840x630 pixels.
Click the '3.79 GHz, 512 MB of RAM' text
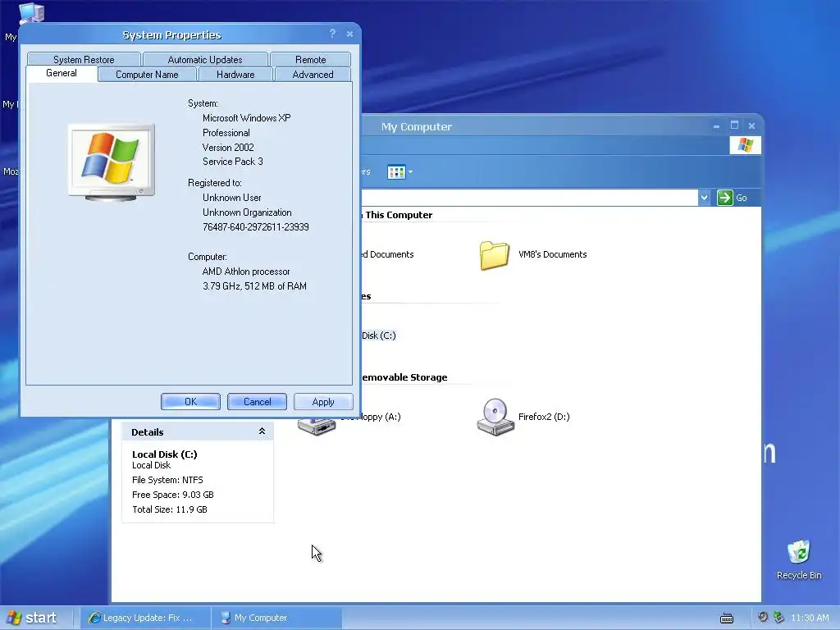[x=254, y=286]
